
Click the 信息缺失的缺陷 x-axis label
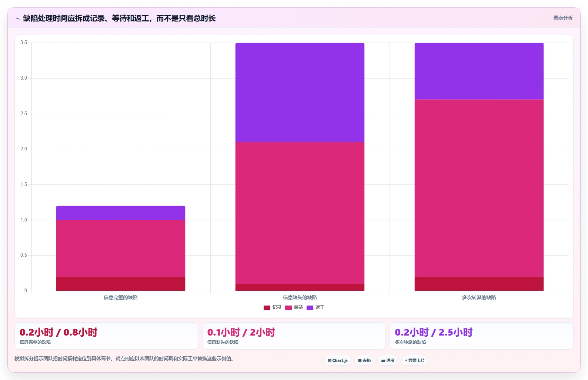(x=300, y=297)
